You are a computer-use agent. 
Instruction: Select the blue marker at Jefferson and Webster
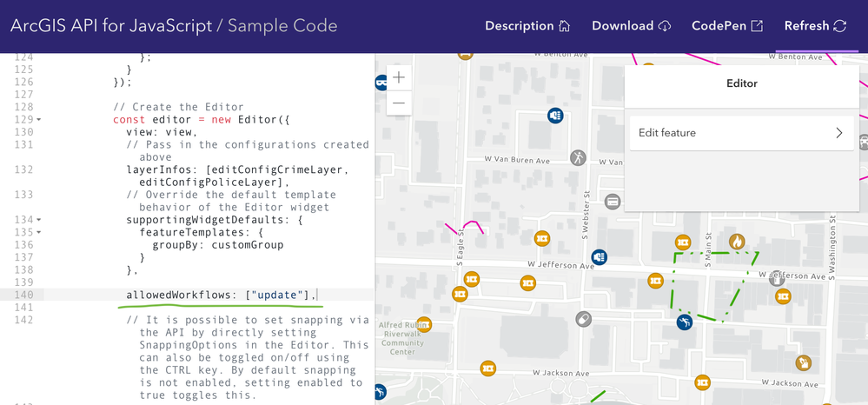(599, 256)
